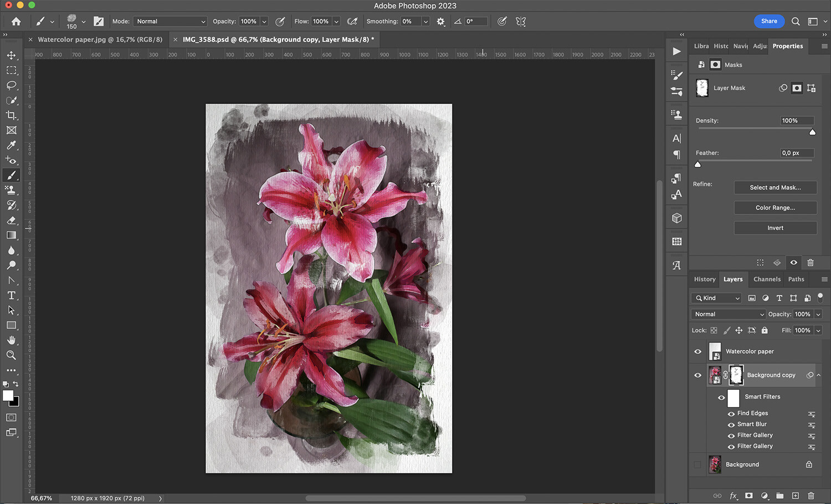Screen dimensions: 831x504
Task: Open the Kind filter dropdown in Layers panel
Action: (x=716, y=298)
